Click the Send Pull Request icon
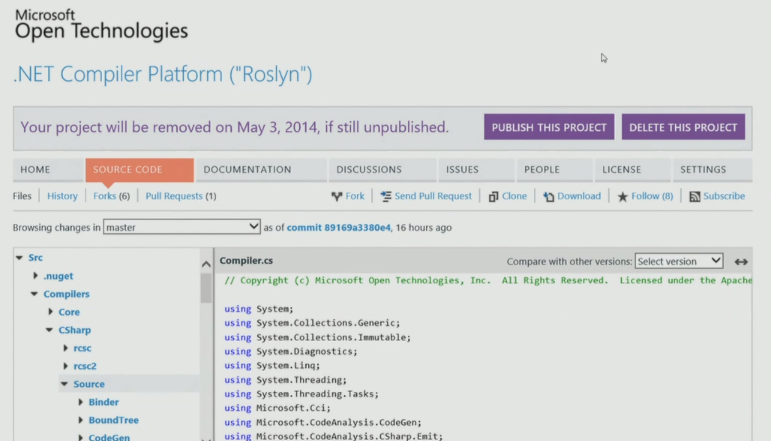Viewport: 771px width, 441px height. click(386, 197)
